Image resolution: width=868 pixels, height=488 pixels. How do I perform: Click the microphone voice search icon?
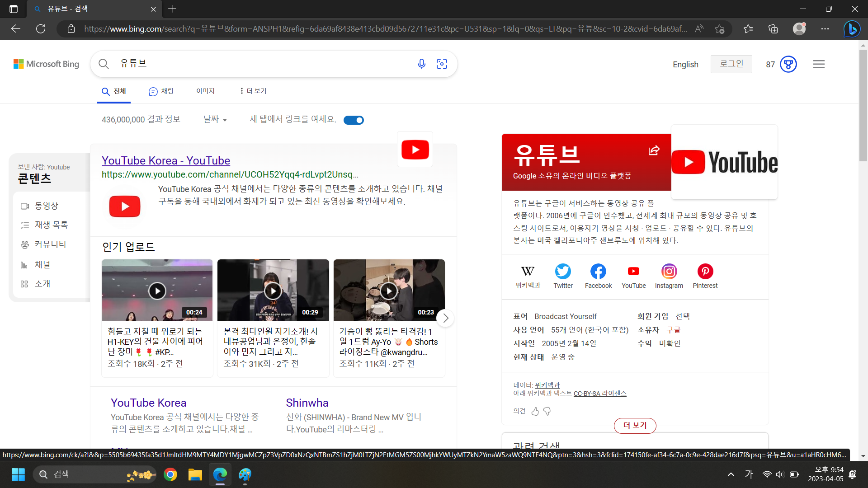(x=421, y=64)
